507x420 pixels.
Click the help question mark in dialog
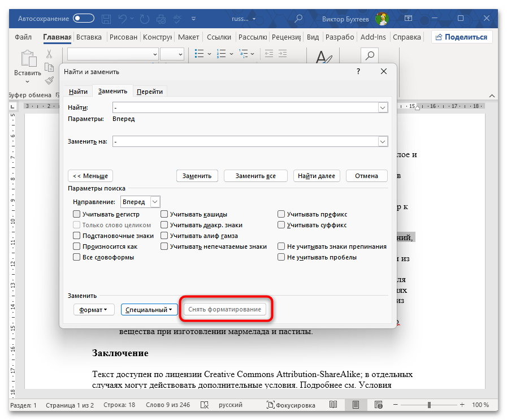[x=358, y=72]
